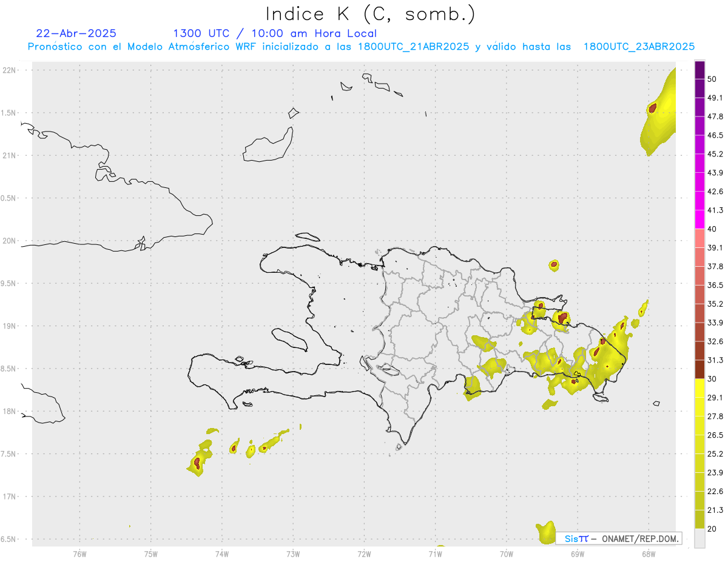Viewport: 728px width, 562px height.
Task: Click colorbar value "45.2"
Action: 715,154
